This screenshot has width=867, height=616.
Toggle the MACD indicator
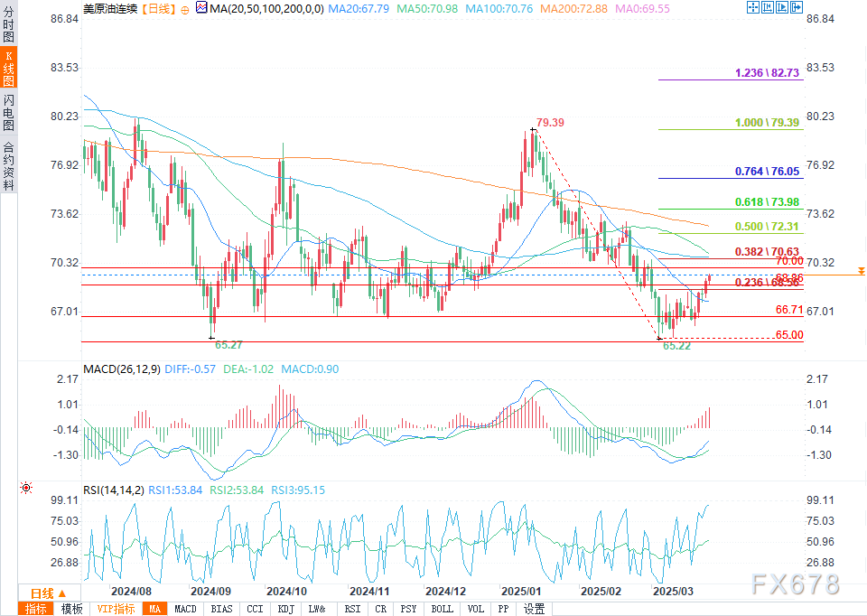pos(185,609)
